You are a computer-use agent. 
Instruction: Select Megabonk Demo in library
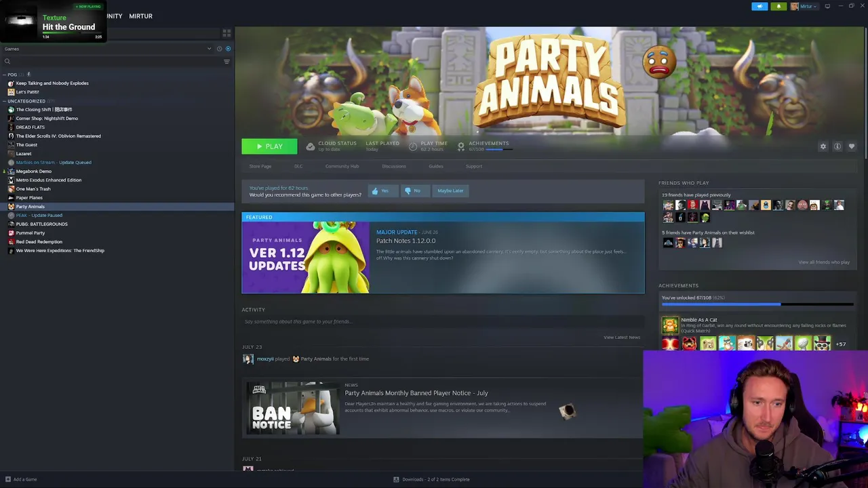(33, 171)
